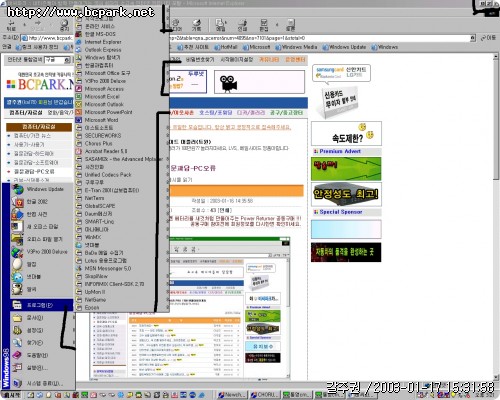The width and height of the screenshot is (500, 400).
Task: Click HotMail link in IE links bar
Action: (226, 47)
